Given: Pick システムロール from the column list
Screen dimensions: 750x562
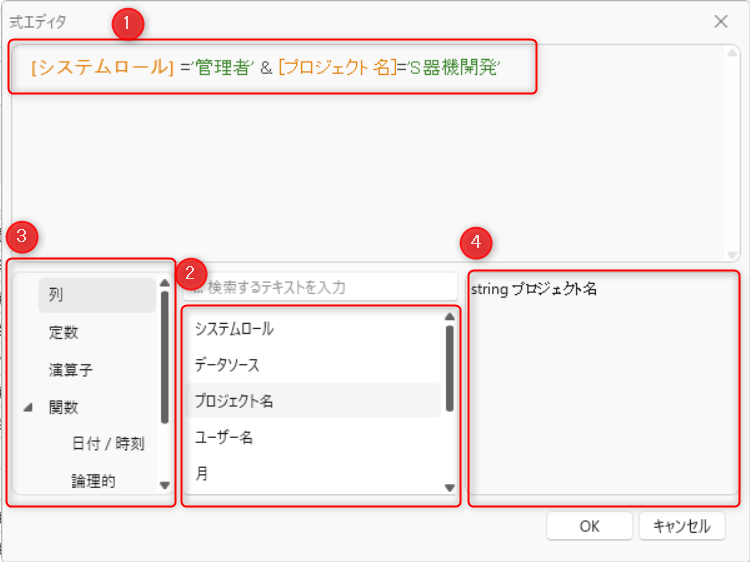Looking at the screenshot, I should (x=234, y=328).
